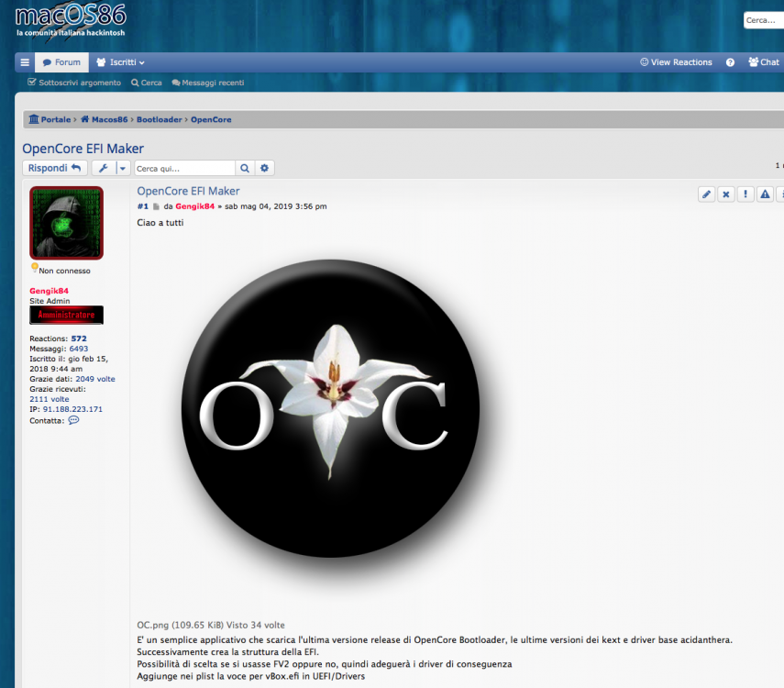Click the OC.png attachment caption
Viewport: 784px width, 688px height.
click(211, 625)
